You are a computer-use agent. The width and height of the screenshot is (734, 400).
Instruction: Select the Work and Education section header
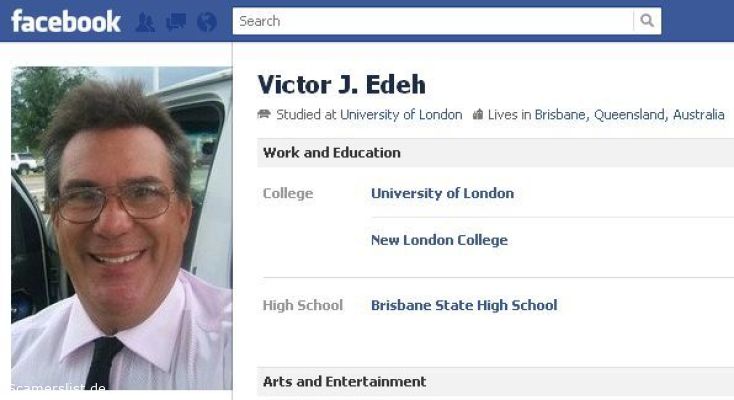click(x=496, y=153)
